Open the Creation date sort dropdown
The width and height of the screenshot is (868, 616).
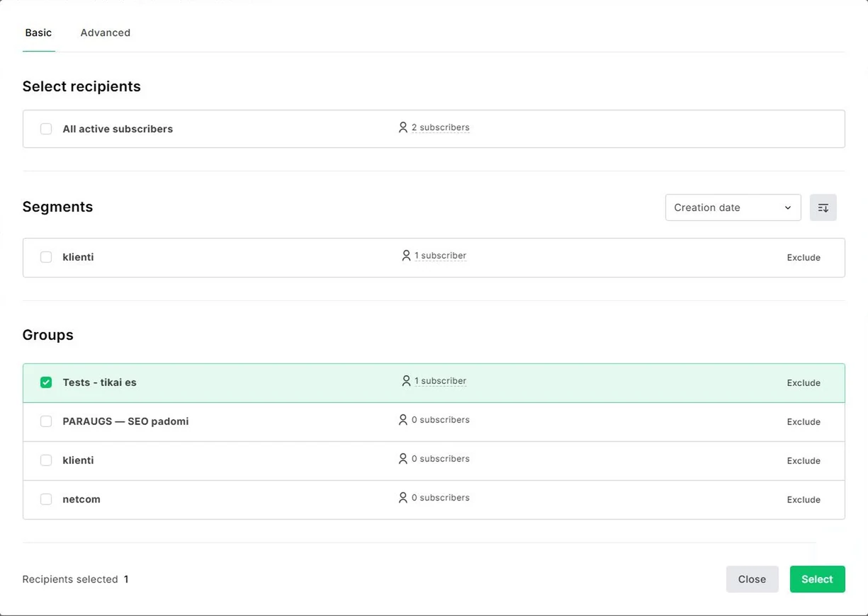[x=733, y=207]
